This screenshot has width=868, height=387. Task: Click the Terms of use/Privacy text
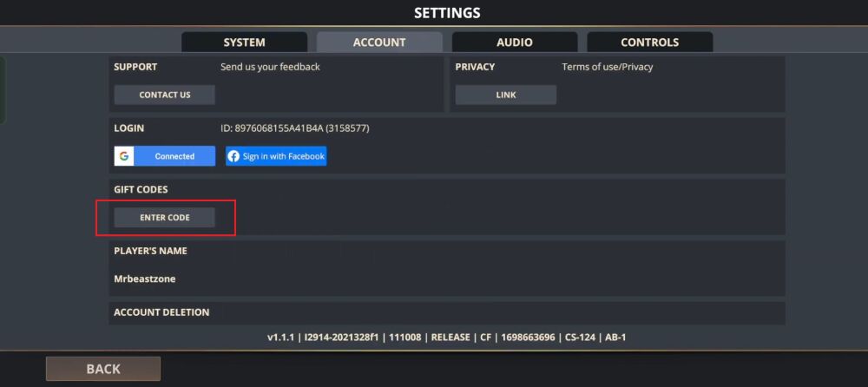tap(608, 67)
